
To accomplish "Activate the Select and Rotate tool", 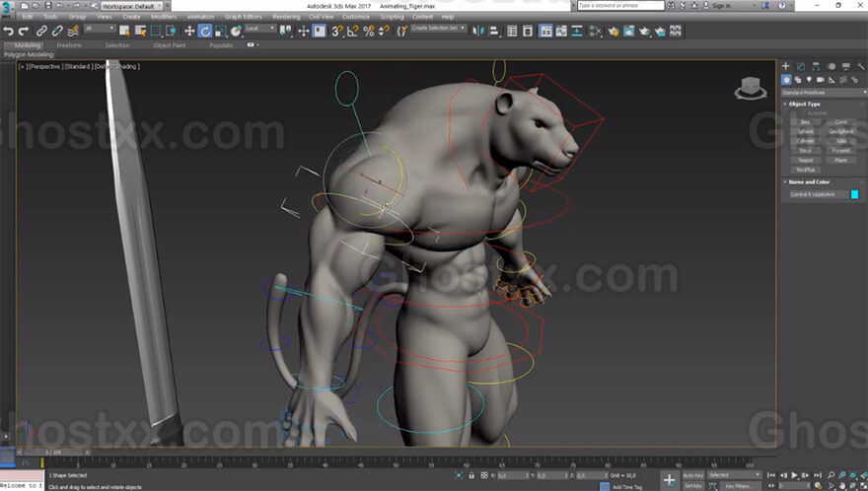I will 205,31.
